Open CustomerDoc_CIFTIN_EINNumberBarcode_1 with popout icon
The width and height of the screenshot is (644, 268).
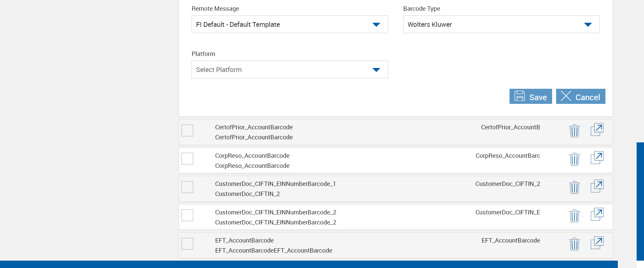click(x=597, y=186)
